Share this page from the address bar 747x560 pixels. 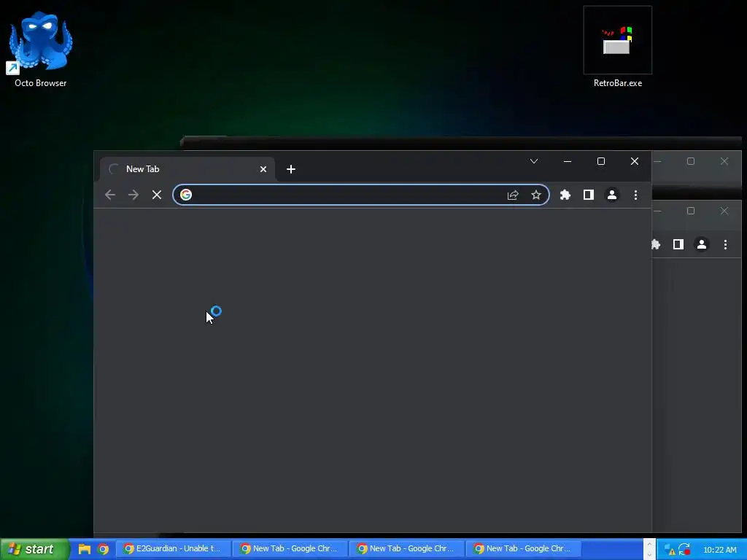click(513, 195)
